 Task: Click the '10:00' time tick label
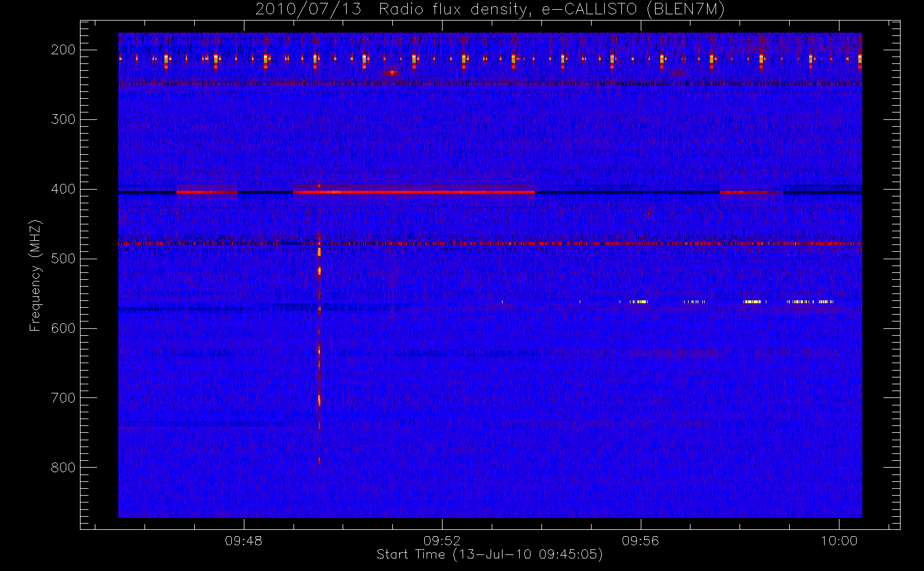point(839,541)
